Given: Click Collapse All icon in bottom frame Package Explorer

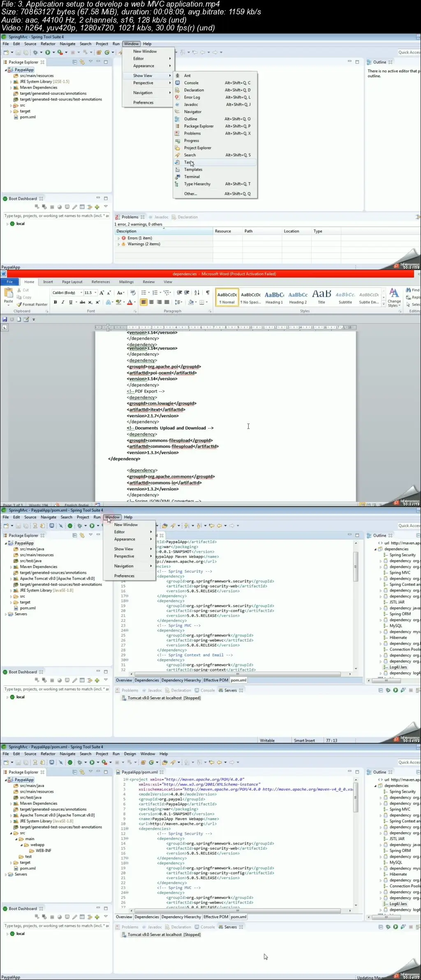Looking at the screenshot, I should pyautogui.click(x=75, y=772).
